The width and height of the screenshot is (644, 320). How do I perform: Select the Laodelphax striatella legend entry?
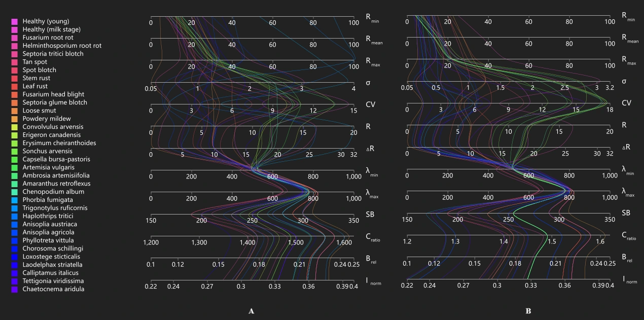(52, 265)
